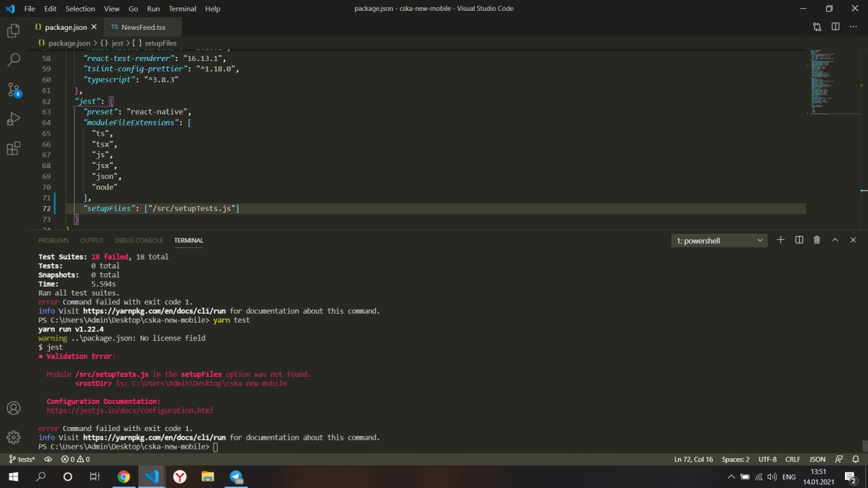The width and height of the screenshot is (868, 488).
Task: Click the Open Changes icon in editor toolbar
Action: point(816,27)
